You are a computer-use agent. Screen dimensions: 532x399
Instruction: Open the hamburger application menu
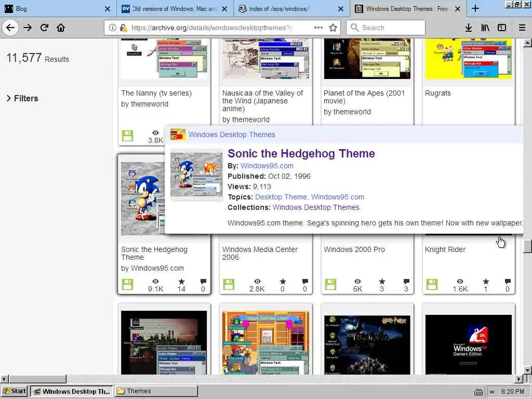pos(522,28)
